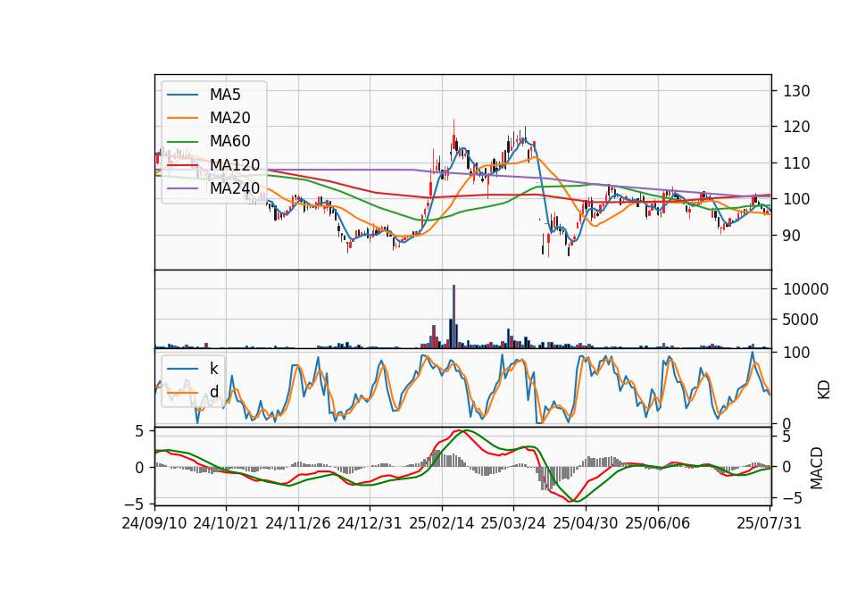The height and width of the screenshot is (616, 857).
Task: Click the MACD axis title
Action: (x=816, y=468)
